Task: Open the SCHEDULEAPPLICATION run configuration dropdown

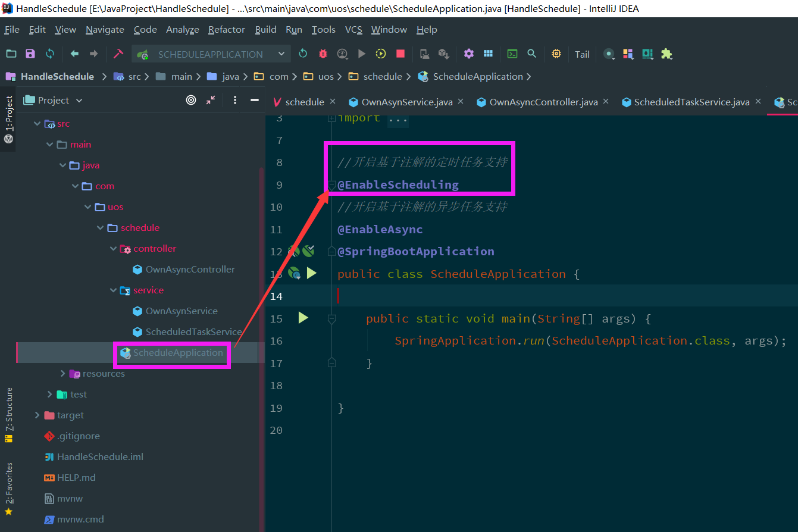Action: pyautogui.click(x=281, y=54)
